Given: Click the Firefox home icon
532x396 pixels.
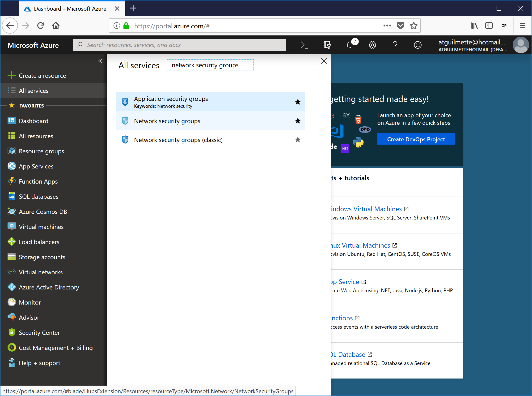Looking at the screenshot, I should click(x=55, y=26).
